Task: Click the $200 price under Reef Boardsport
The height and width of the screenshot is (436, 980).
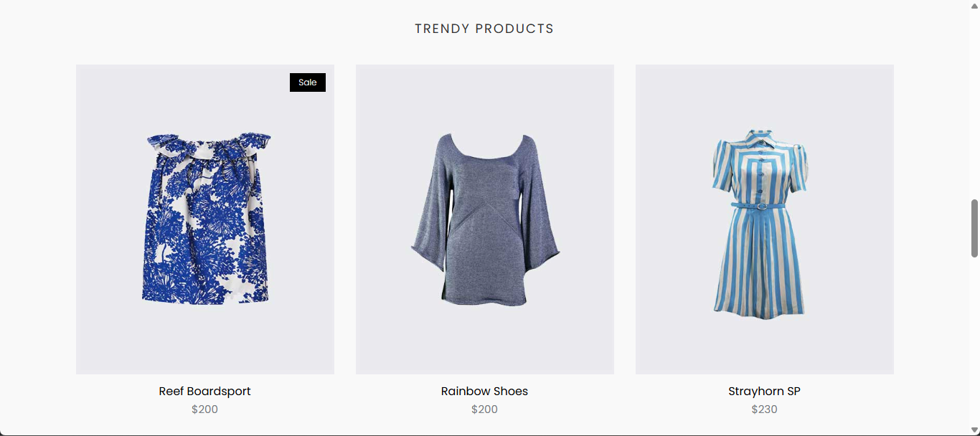Action: 205,409
